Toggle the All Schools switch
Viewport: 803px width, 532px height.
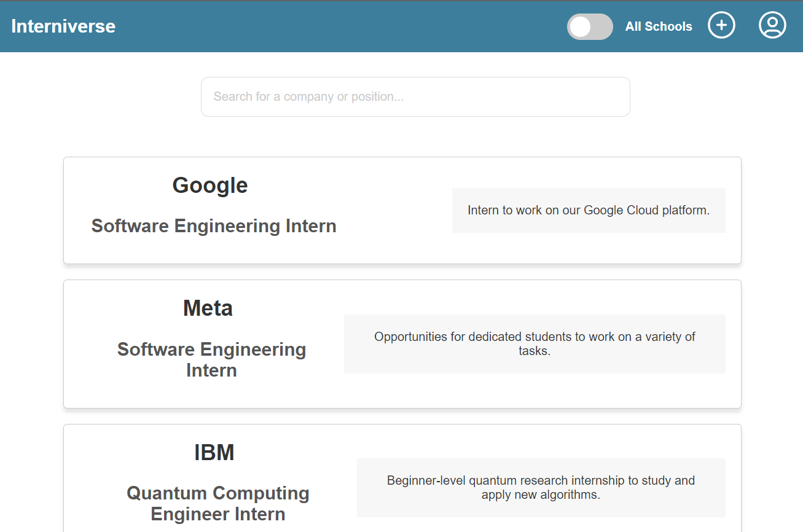click(590, 27)
